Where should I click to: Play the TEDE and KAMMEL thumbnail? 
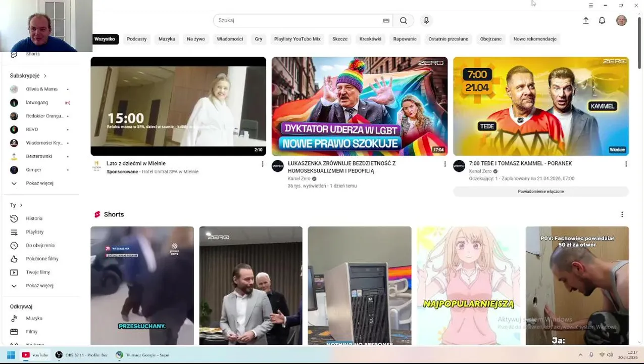coord(540,106)
